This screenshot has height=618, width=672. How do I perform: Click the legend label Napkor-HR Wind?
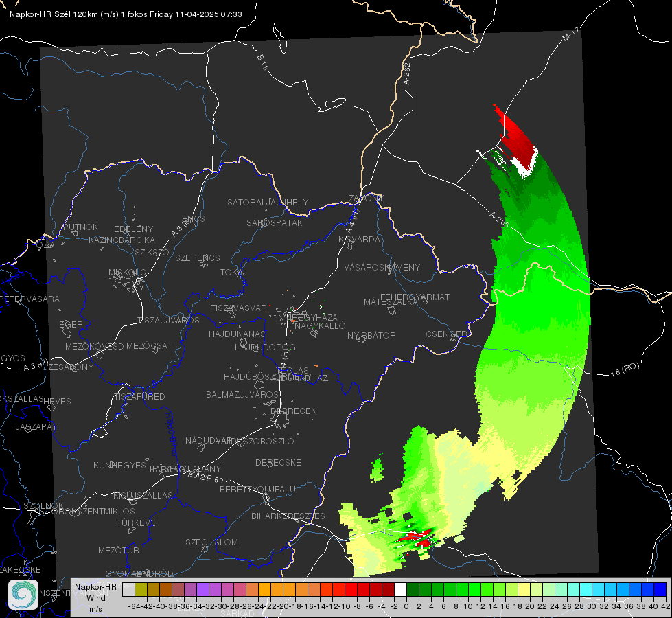(x=95, y=593)
